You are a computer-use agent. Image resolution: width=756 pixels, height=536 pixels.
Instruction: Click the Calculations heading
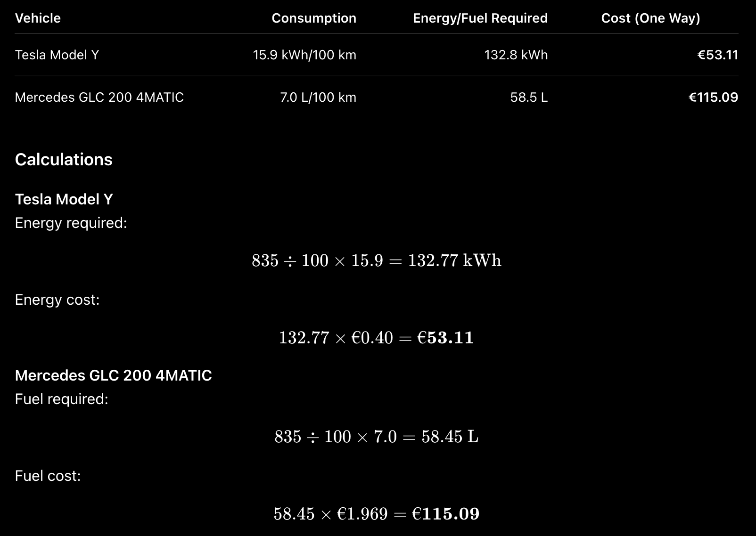pos(64,160)
